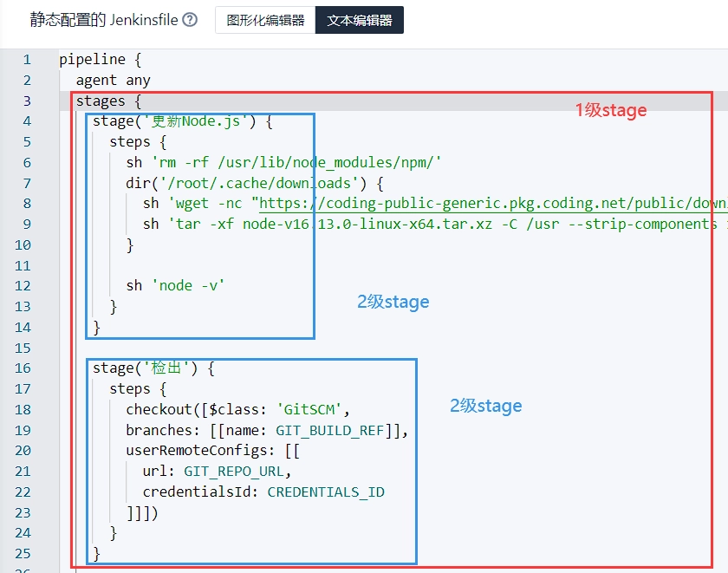Click line number 3 in the gutter
Image resolution: width=728 pixels, height=573 pixels.
pos(27,101)
